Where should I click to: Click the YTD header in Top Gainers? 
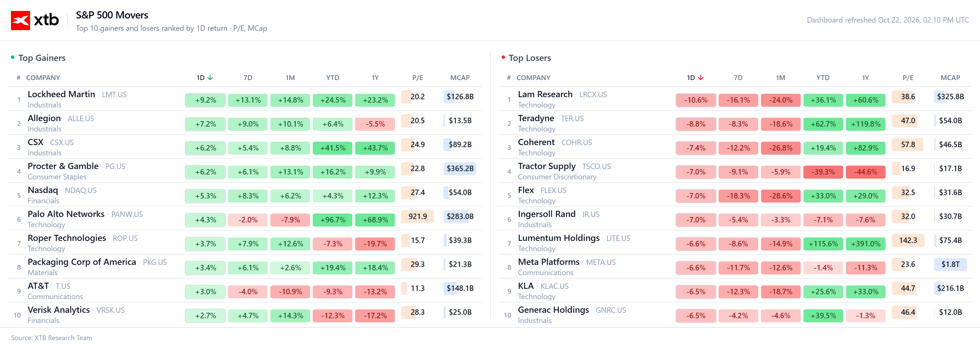(x=333, y=78)
